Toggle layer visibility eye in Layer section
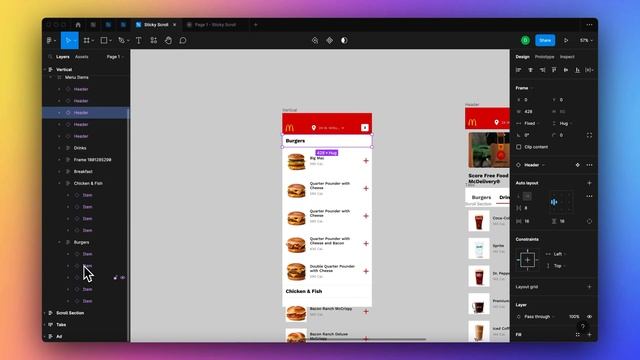Image resolution: width=640 pixels, height=360 pixels. tap(589, 317)
